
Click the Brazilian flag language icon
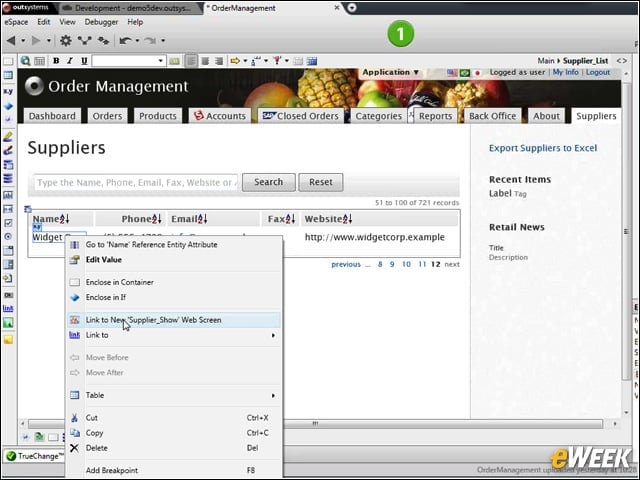464,73
